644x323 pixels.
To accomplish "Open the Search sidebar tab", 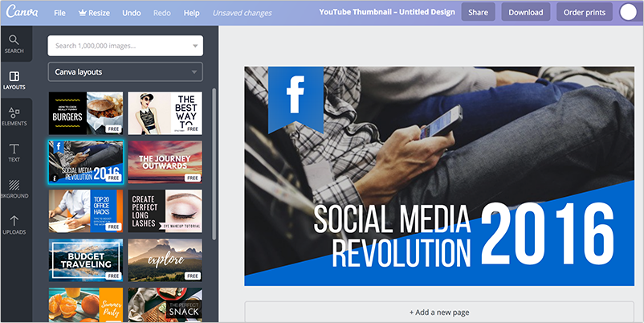I will (15, 44).
